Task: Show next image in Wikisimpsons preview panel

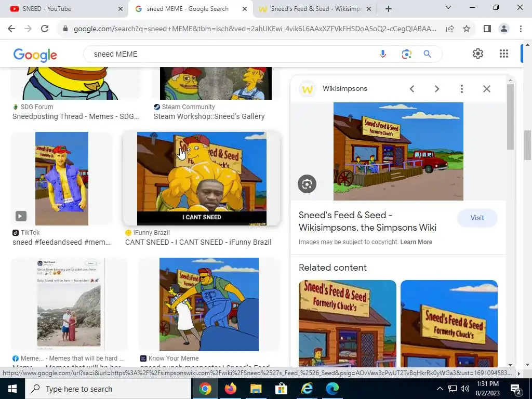Action: pos(437,89)
